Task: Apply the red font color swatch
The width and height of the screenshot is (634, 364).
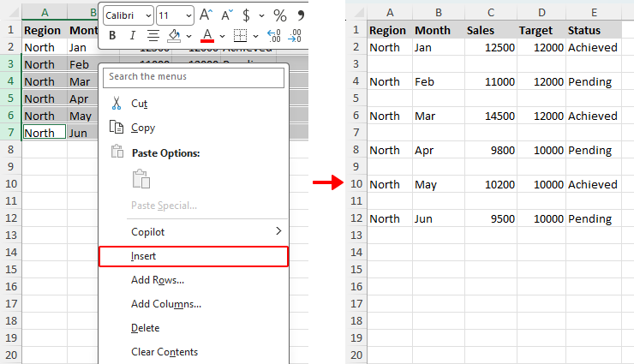Action: click(x=206, y=36)
